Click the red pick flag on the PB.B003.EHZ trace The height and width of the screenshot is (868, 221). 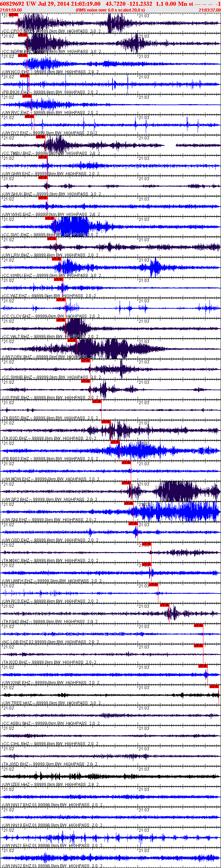coord(115,442)
